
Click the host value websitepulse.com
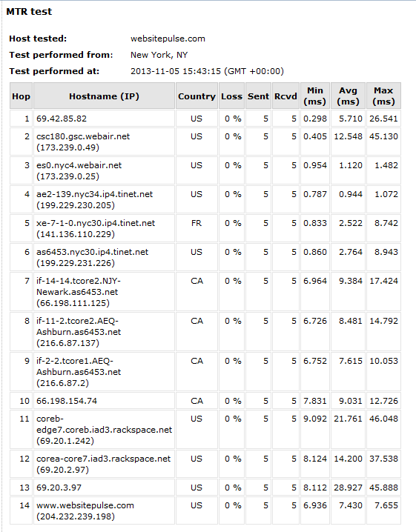click(x=168, y=39)
